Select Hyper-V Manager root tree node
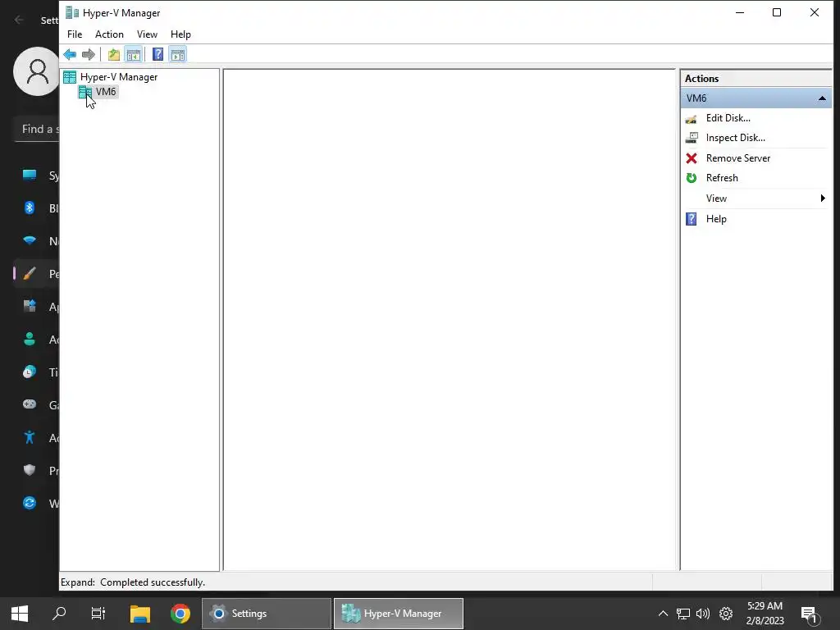 pyautogui.click(x=118, y=77)
